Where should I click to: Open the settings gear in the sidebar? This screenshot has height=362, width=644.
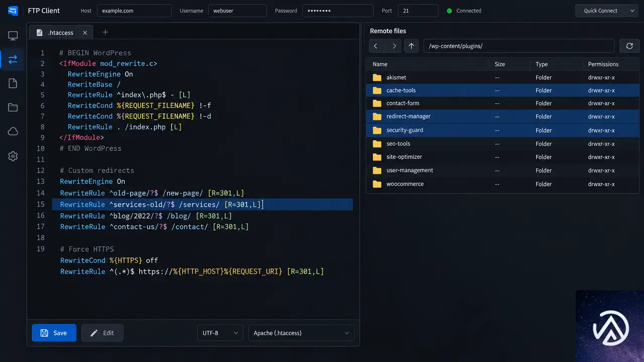point(13,156)
